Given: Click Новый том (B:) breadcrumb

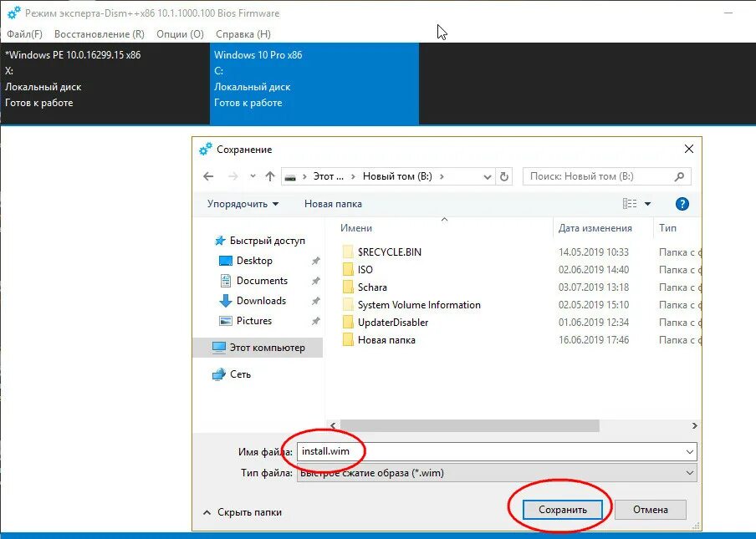Looking at the screenshot, I should pyautogui.click(x=397, y=176).
